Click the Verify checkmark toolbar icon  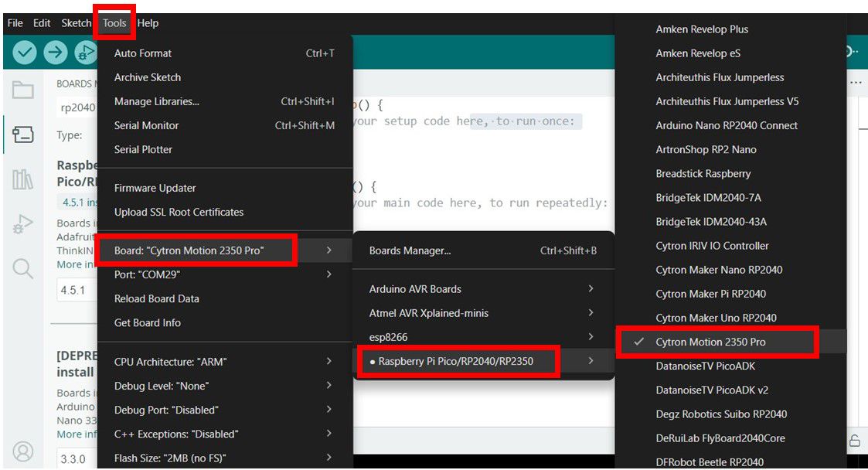point(25,53)
